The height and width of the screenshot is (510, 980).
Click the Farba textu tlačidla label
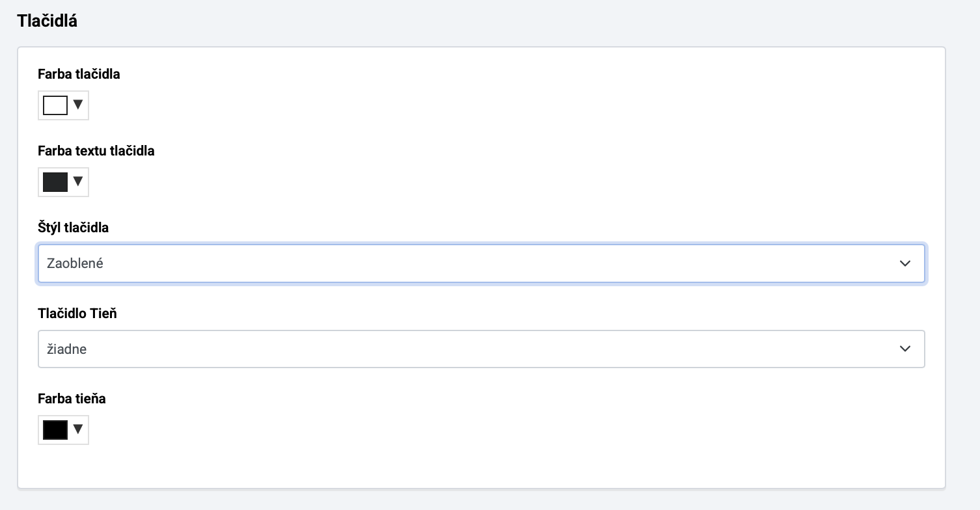[x=96, y=151]
